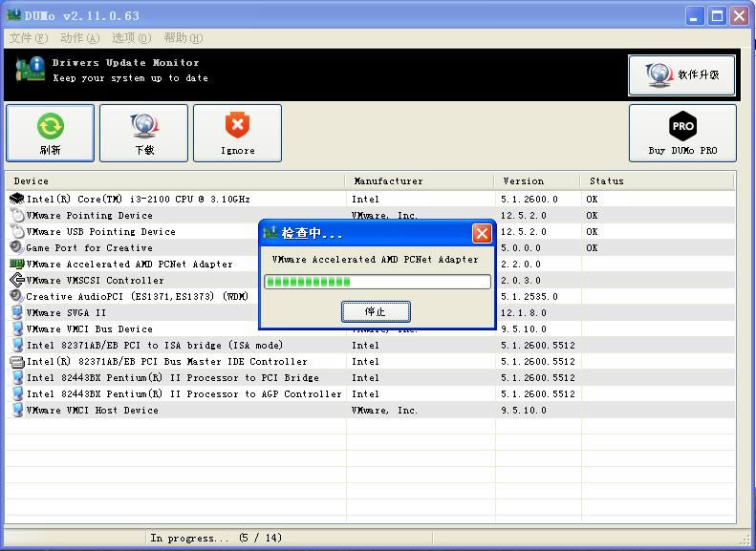Viewport: 756px width, 551px height.
Task: Select the VMware SVGA II text
Action: [66, 312]
